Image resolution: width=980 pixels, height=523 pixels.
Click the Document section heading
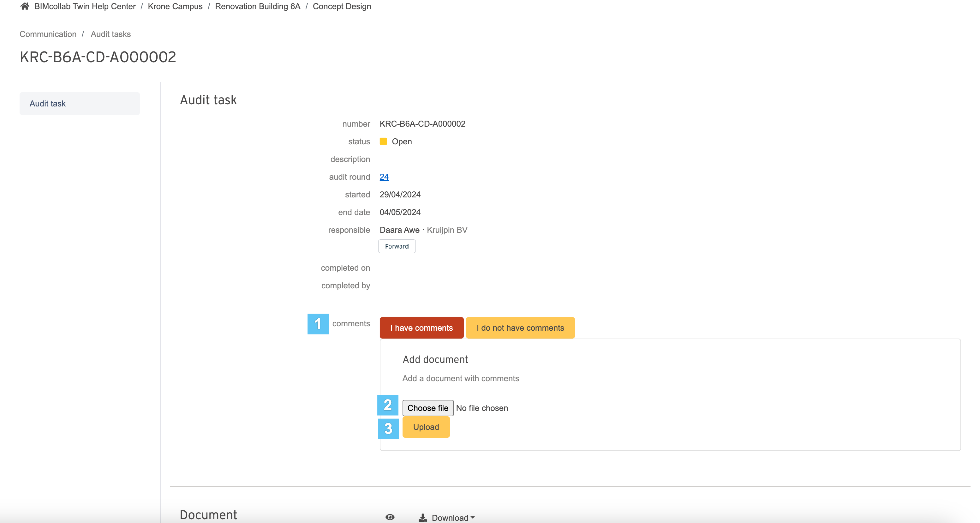point(208,514)
